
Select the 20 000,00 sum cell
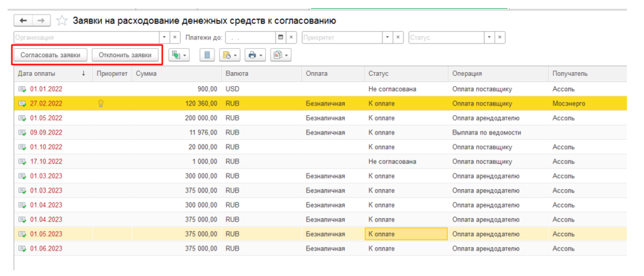click(177, 147)
